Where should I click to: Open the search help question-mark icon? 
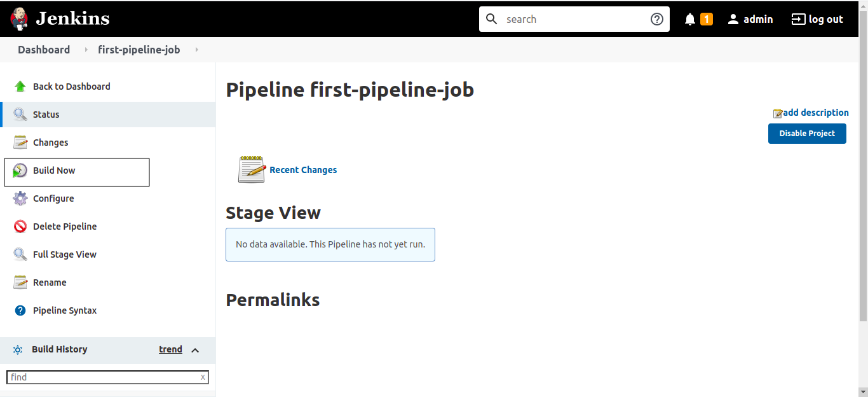pos(657,19)
